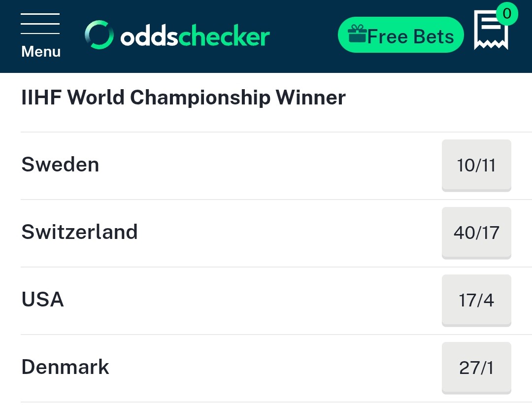The width and height of the screenshot is (532, 405).
Task: Click the Menu text label
Action: pos(41,52)
